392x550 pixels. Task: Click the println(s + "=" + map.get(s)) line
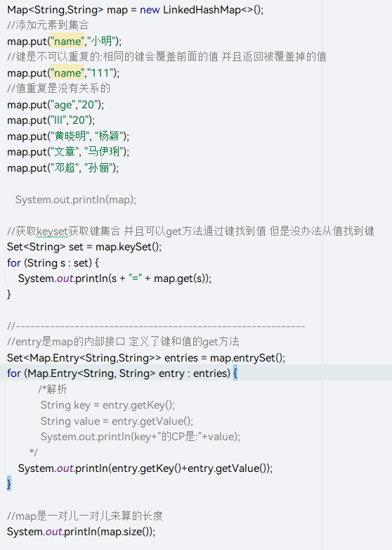pos(115,279)
